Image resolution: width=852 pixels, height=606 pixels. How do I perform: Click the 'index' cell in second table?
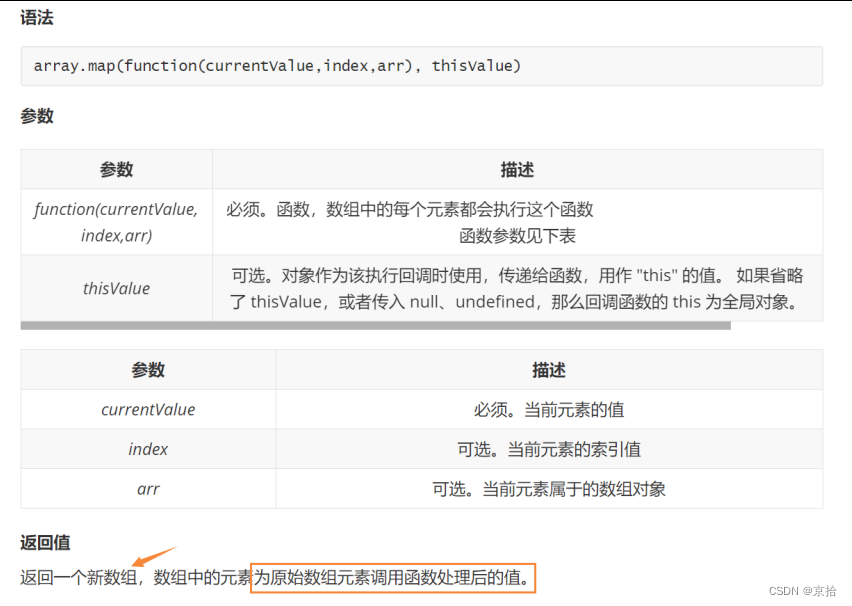coord(148,449)
